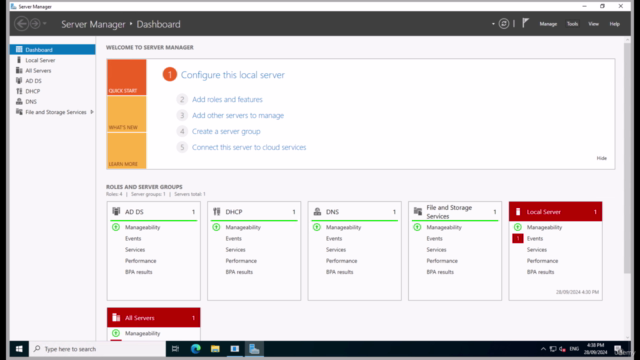Expand File and Storage Services arrow

(x=92, y=112)
